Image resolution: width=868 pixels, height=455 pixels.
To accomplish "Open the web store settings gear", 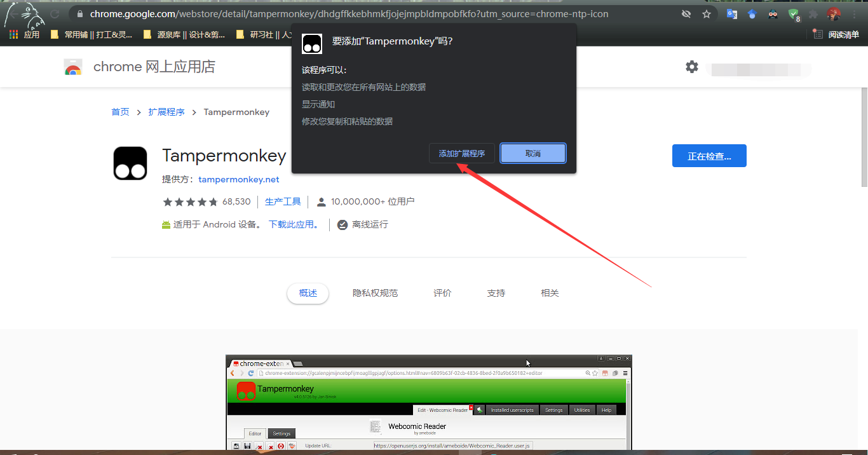I will [x=692, y=67].
